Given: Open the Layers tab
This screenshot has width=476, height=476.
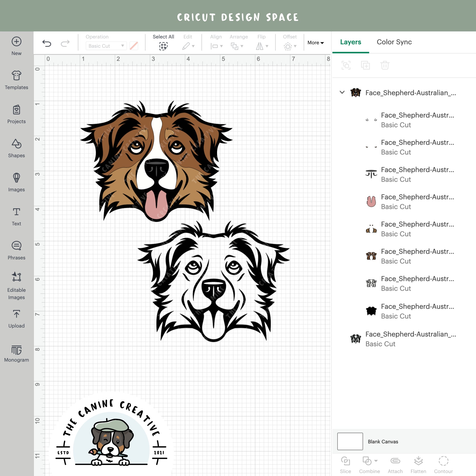Looking at the screenshot, I should tap(350, 42).
